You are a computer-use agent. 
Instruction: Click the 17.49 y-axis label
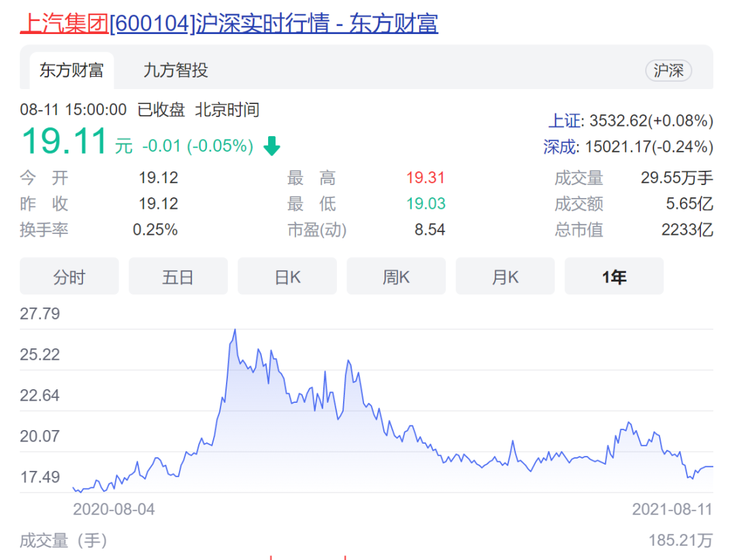click(x=40, y=476)
